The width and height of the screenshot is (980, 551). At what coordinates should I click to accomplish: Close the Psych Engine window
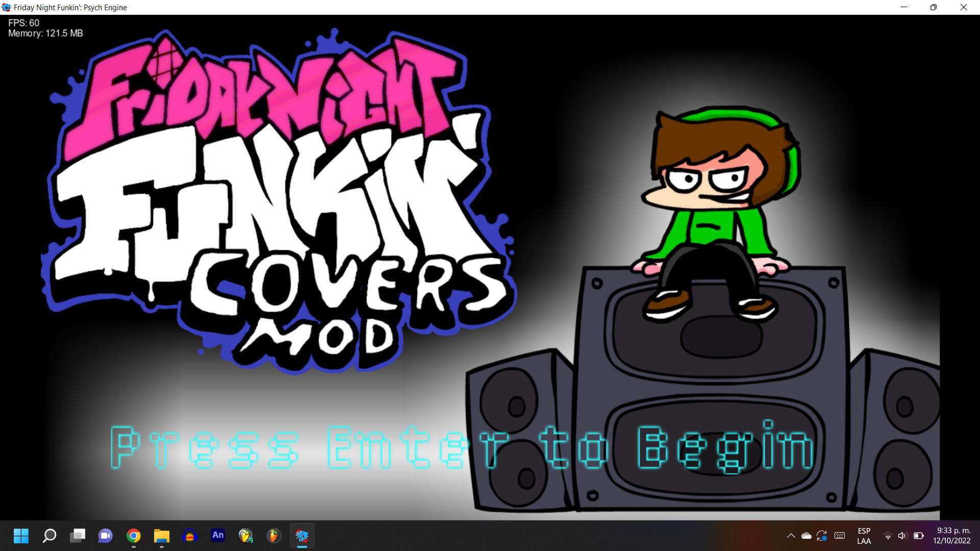click(964, 7)
